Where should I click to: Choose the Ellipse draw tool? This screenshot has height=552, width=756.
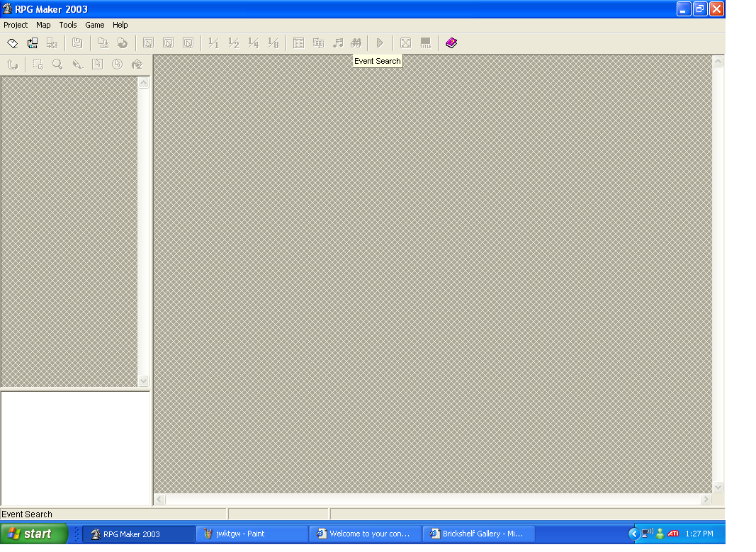[117, 64]
